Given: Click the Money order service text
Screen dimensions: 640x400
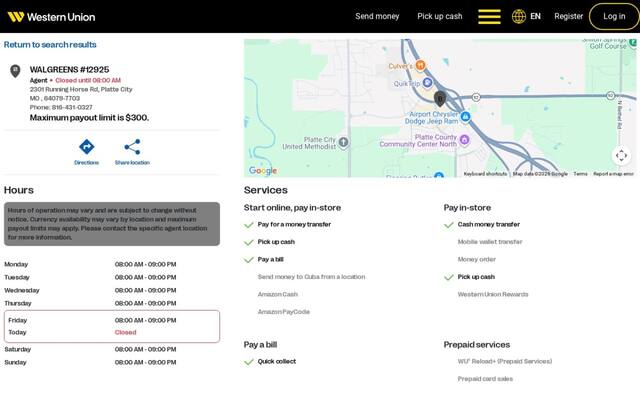Looking at the screenshot, I should coord(477,260).
